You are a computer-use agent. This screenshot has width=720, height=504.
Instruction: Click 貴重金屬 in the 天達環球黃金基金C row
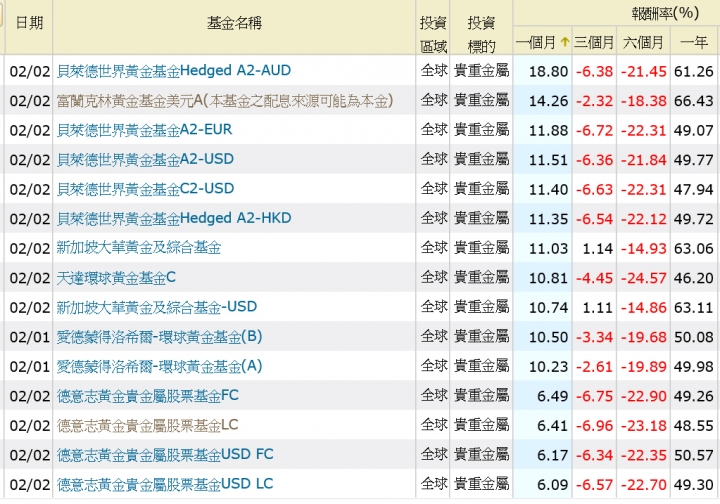click(481, 277)
